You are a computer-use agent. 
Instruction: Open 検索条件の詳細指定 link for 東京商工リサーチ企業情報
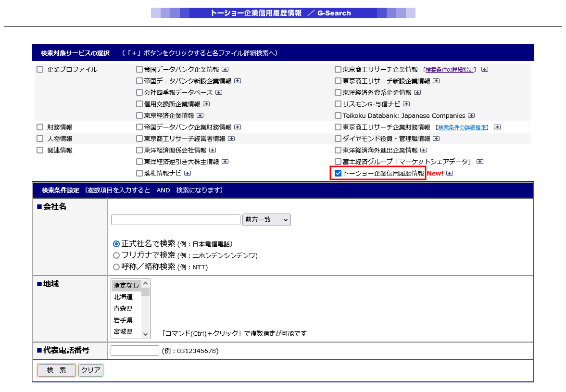(x=450, y=70)
